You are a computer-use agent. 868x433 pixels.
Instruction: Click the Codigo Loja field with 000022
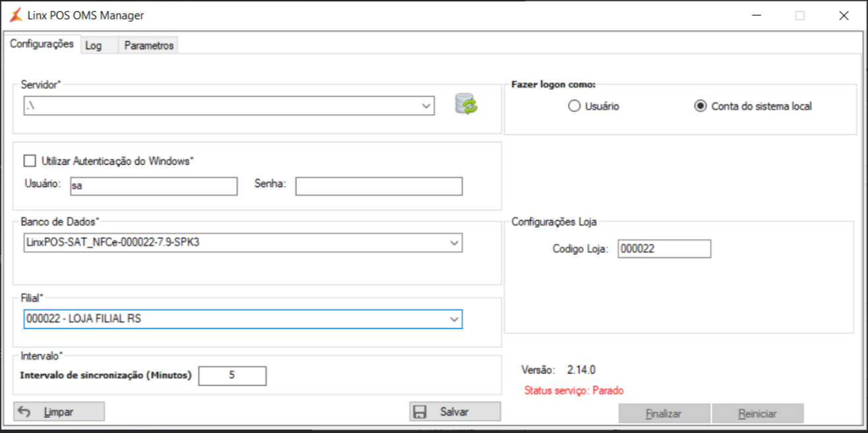664,249
